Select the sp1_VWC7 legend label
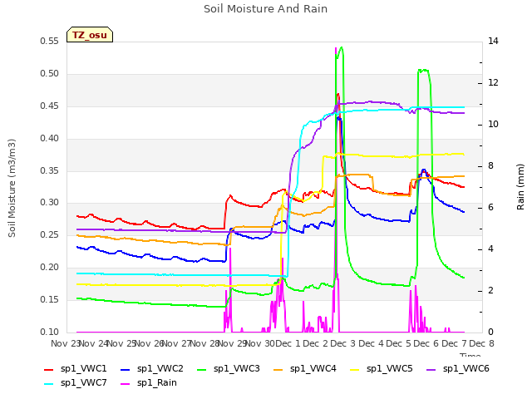 84,383
